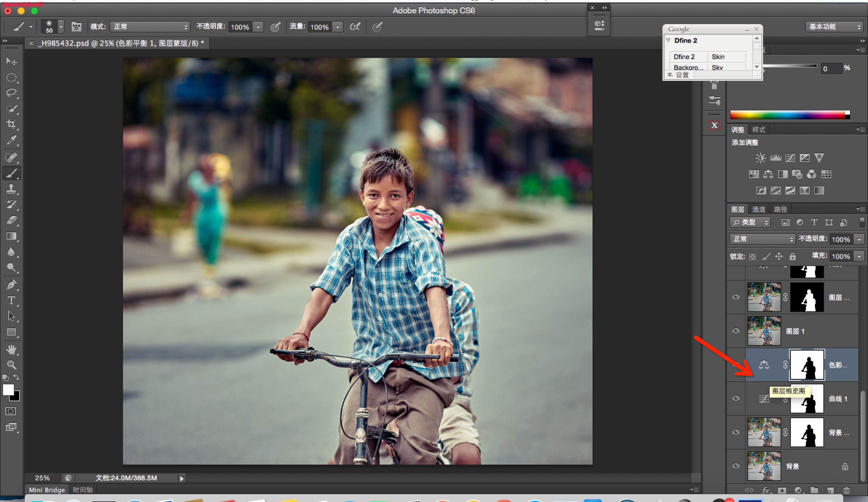Open the 不透明度 dropdown in options bar

(x=258, y=27)
